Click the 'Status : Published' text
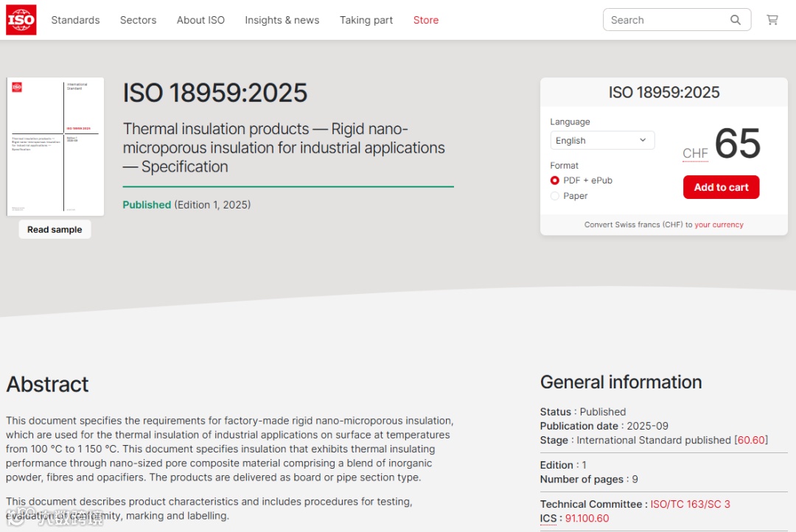The image size is (796, 532). tap(583, 412)
